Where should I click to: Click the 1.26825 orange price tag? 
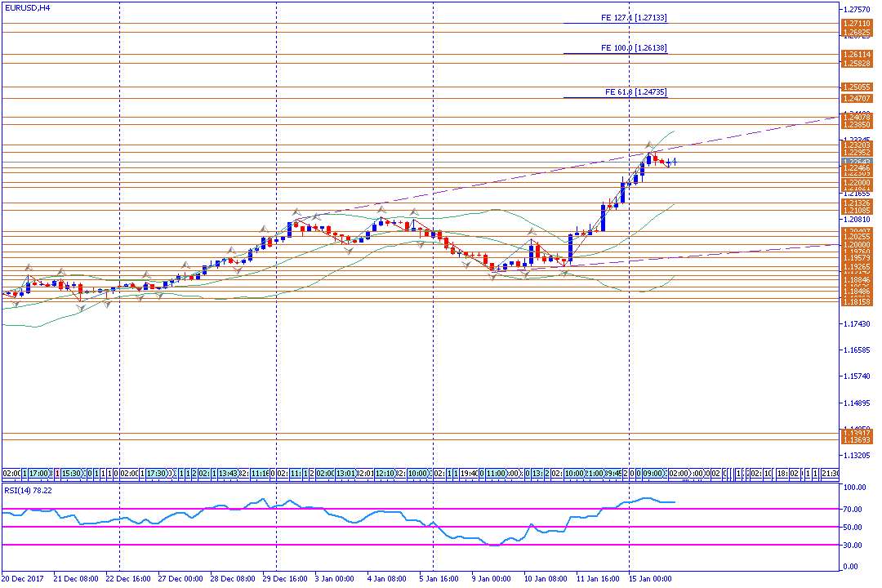pyautogui.click(x=857, y=33)
